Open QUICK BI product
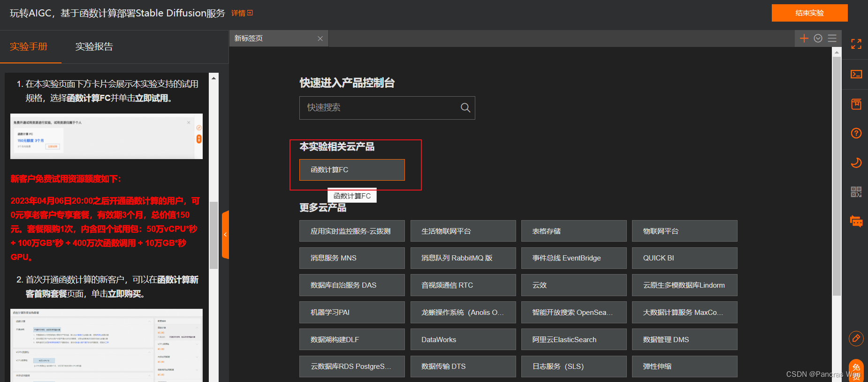Image resolution: width=868 pixels, height=382 pixels. [685, 258]
